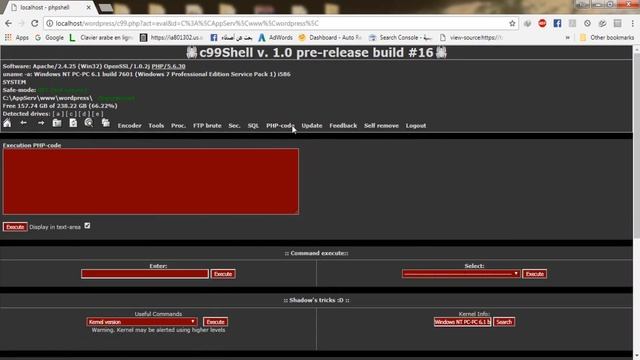Open the Encoder menu item
This screenshot has width=640, height=360.
pyautogui.click(x=129, y=126)
